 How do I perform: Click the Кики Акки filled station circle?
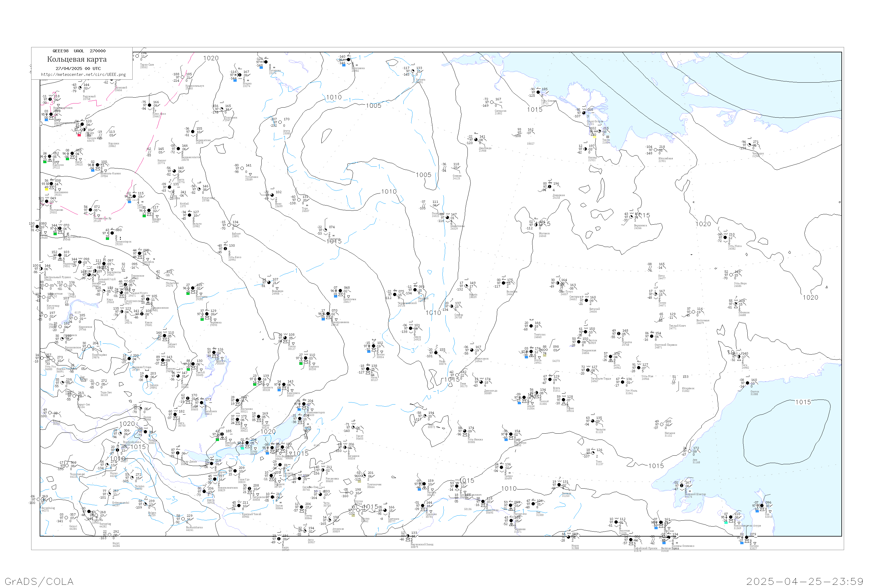coord(150,105)
